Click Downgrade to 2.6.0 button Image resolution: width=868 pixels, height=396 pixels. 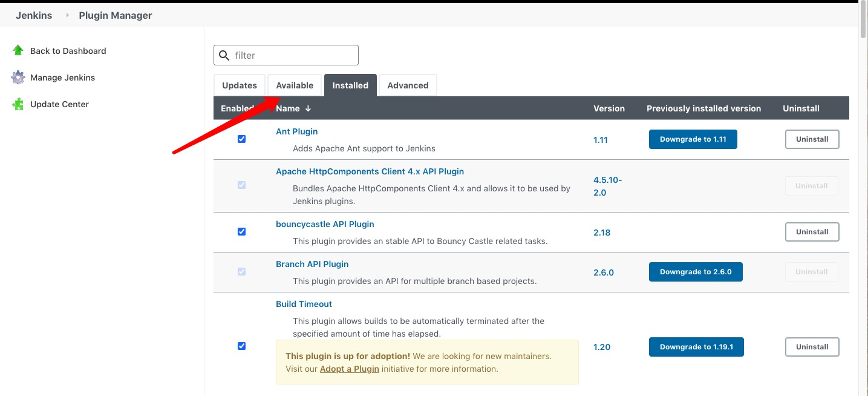click(696, 272)
